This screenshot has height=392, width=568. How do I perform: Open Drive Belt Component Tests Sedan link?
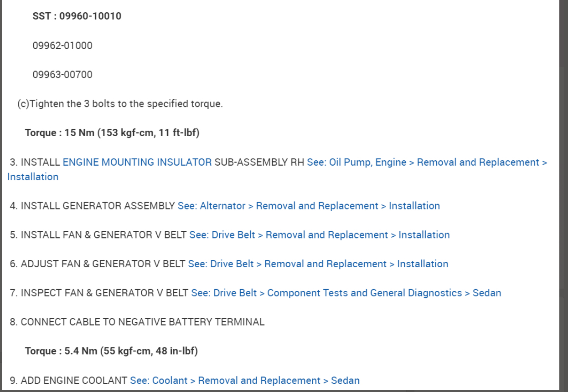(346, 293)
